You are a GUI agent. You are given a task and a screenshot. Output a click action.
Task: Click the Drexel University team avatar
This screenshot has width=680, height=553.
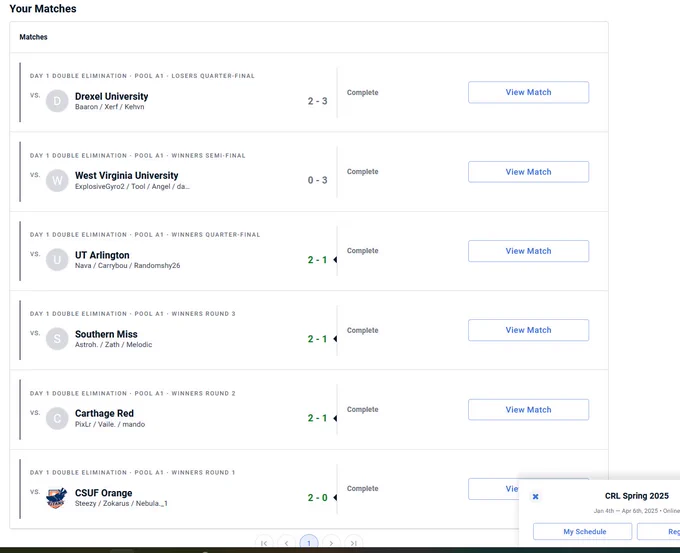pyautogui.click(x=57, y=101)
